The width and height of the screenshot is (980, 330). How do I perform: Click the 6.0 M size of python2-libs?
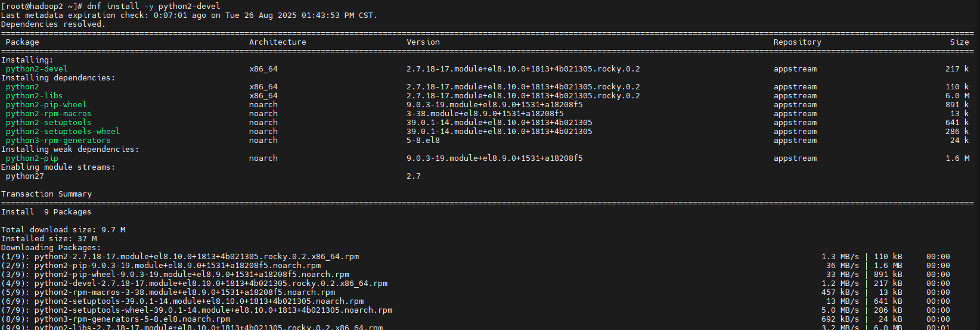[x=957, y=95]
